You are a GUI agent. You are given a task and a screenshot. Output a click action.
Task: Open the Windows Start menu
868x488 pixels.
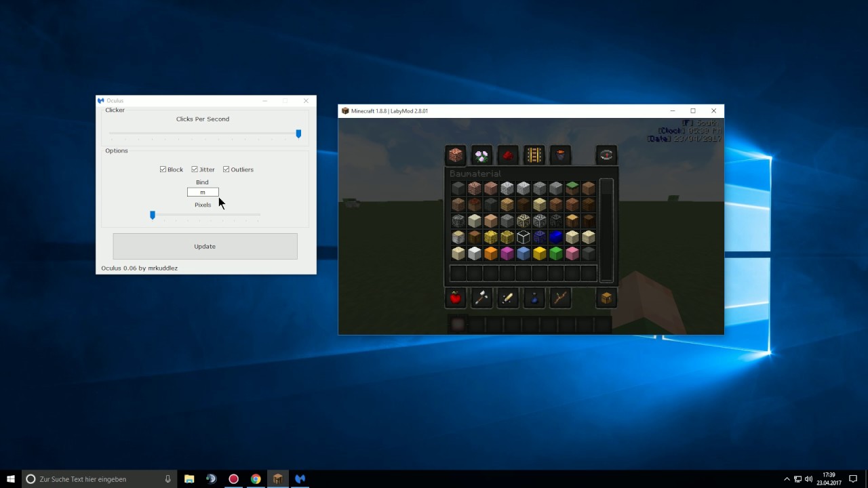[x=11, y=479]
